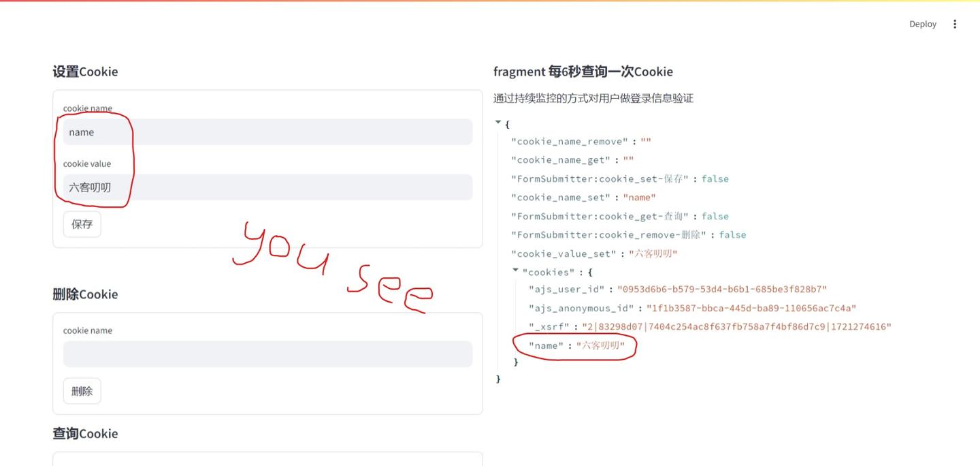Click the 删除 button under 删除Cookie
Screen dimensions: 980x466
pos(82,390)
